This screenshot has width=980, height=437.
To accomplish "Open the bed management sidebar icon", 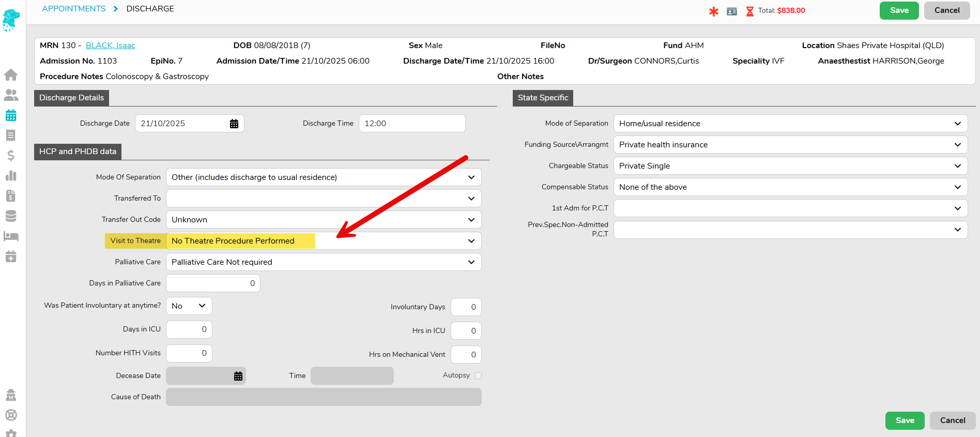I will click(11, 236).
